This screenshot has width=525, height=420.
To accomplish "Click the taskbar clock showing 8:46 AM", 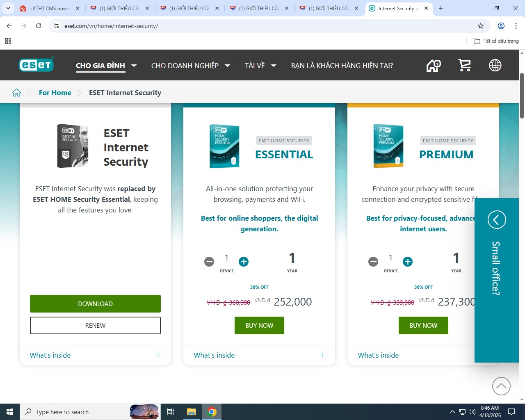I will coord(490,412).
